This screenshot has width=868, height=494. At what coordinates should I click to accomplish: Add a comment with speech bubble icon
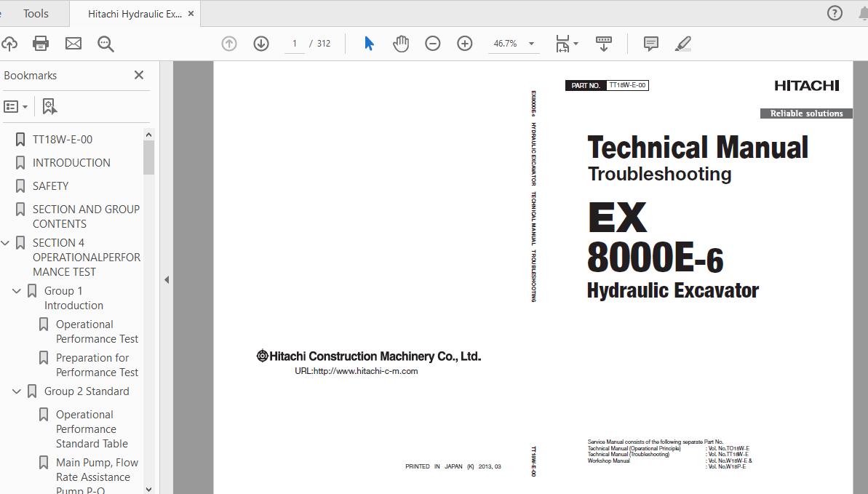651,44
